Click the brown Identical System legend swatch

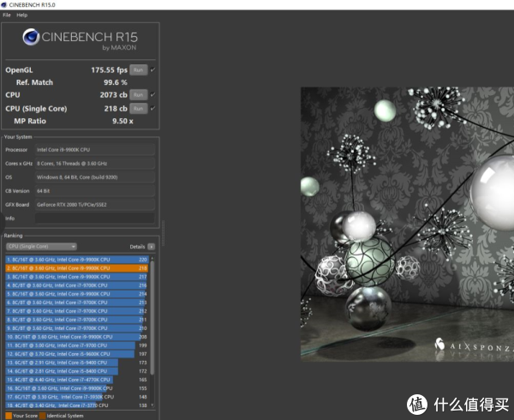pyautogui.click(x=42, y=416)
